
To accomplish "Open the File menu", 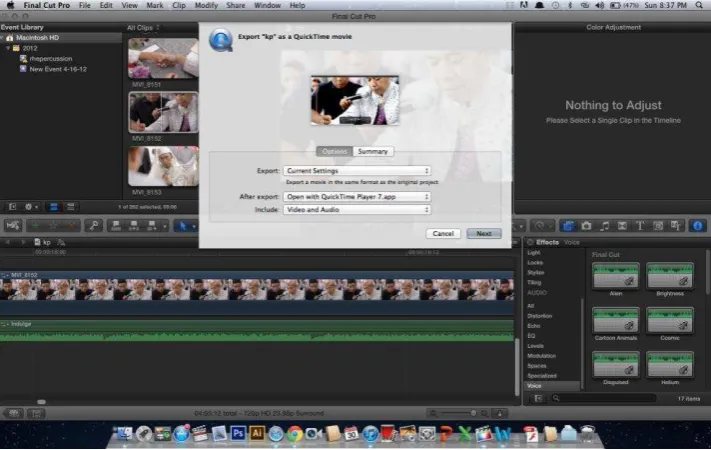I will tap(84, 5).
